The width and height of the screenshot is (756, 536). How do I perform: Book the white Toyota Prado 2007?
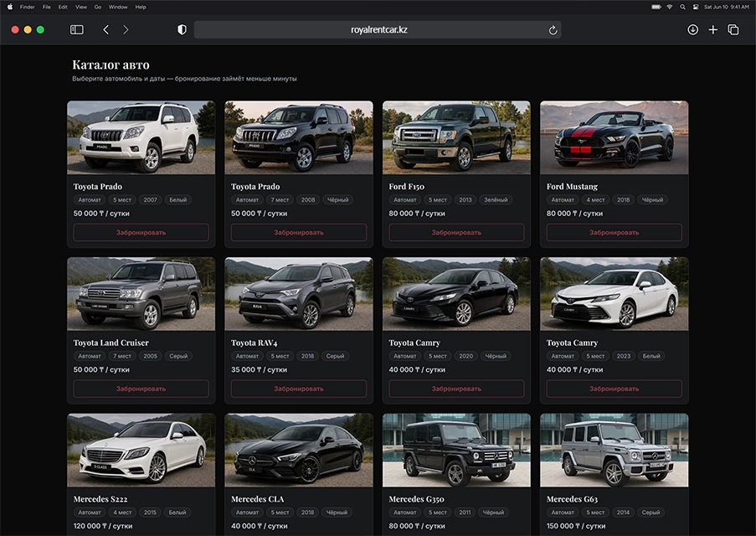pos(141,232)
